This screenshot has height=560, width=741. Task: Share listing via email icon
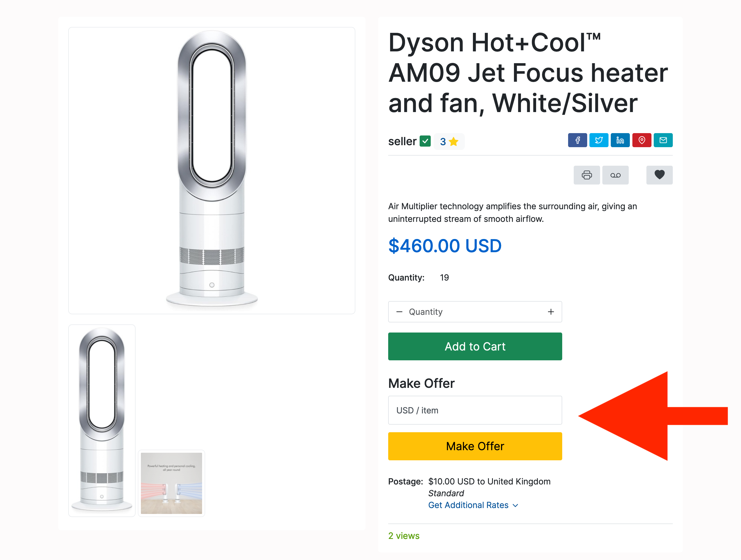[x=663, y=140]
